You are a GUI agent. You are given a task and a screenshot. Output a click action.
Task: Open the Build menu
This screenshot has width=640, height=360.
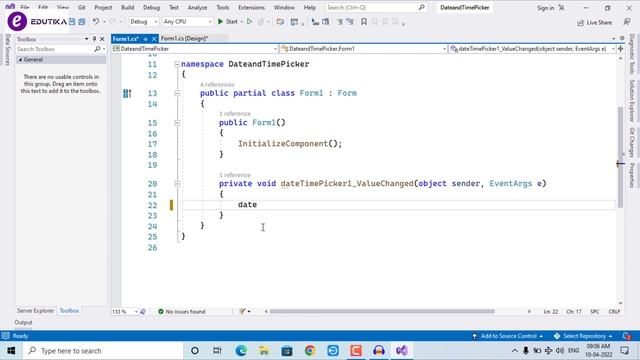click(x=127, y=7)
